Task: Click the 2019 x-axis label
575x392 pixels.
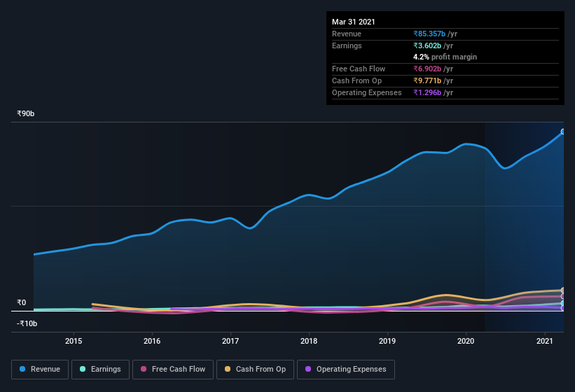Action: click(x=387, y=341)
